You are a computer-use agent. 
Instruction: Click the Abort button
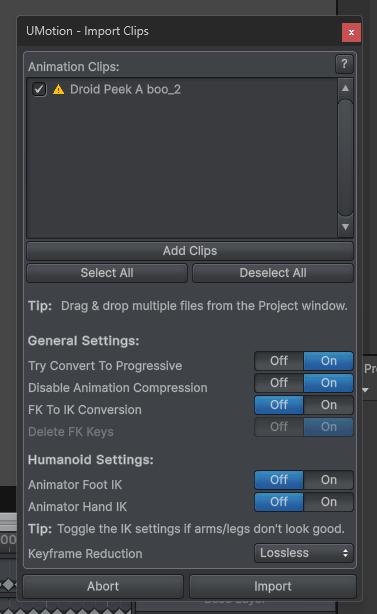(x=103, y=586)
